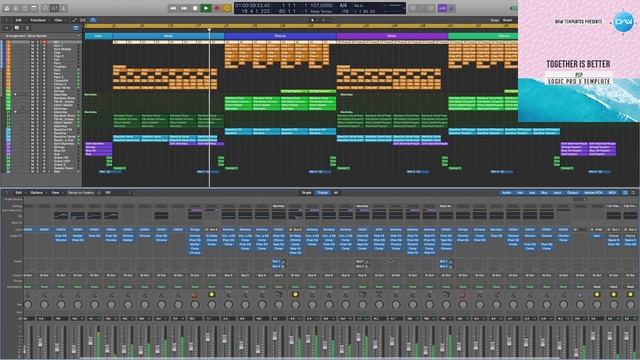This screenshot has width=640, height=360.
Task: Open the tracks area View menu
Action: (58, 20)
